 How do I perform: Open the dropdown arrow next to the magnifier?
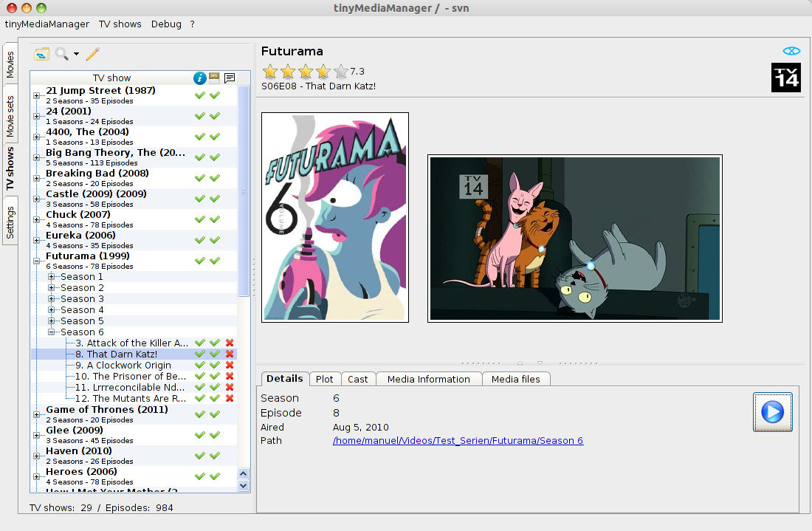coord(76,54)
